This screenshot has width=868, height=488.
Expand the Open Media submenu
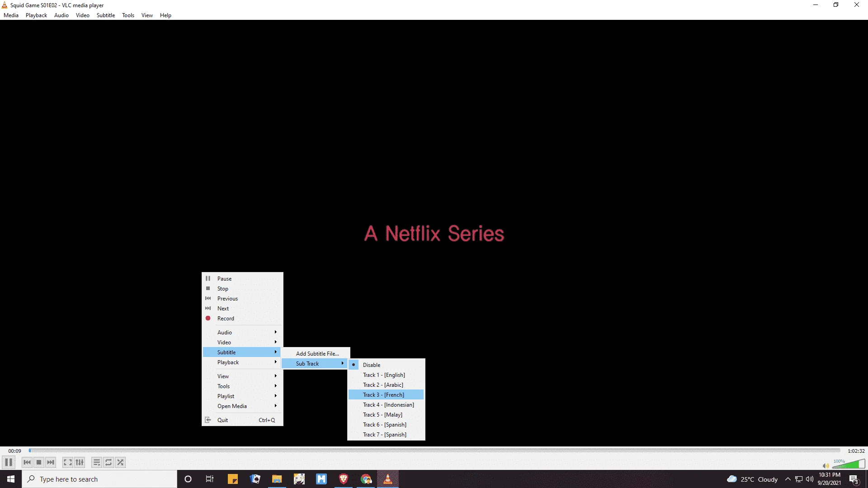click(x=242, y=406)
